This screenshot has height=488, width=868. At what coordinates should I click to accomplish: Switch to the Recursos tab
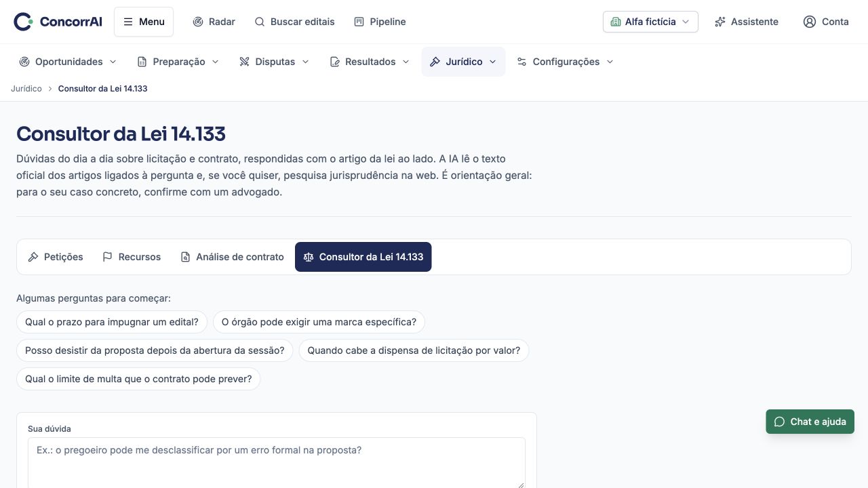tap(132, 257)
